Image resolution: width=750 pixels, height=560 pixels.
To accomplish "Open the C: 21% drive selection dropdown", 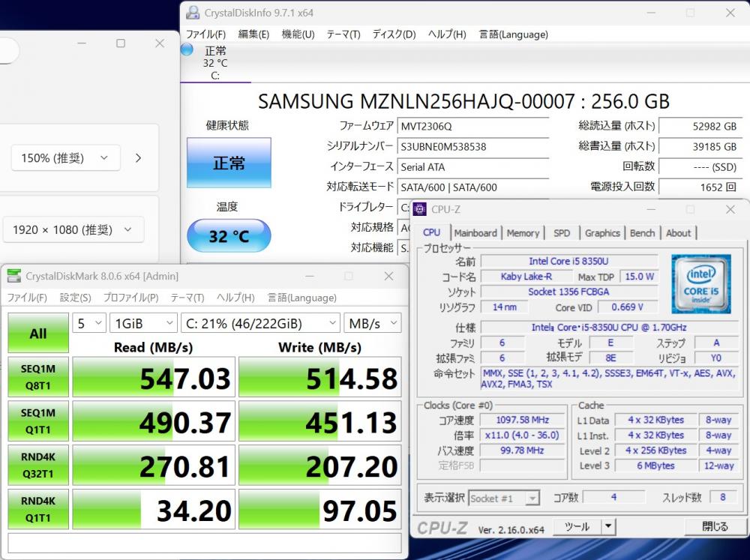I will coord(260,323).
